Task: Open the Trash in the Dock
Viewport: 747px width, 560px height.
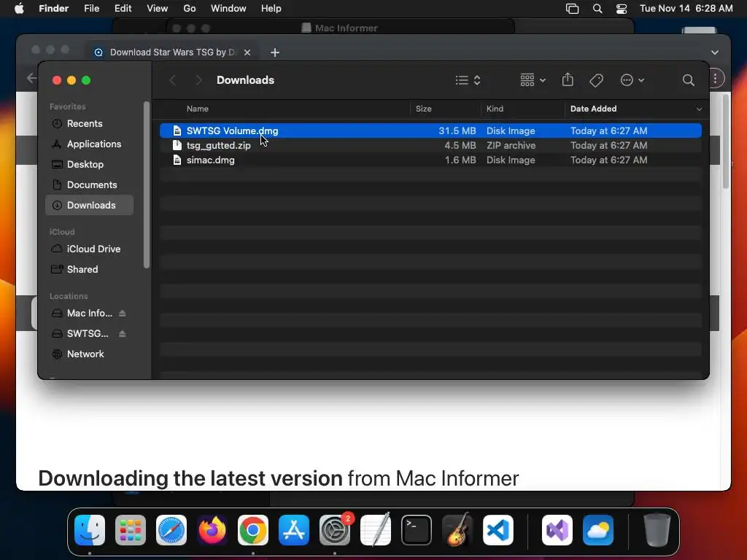Action: click(x=657, y=529)
